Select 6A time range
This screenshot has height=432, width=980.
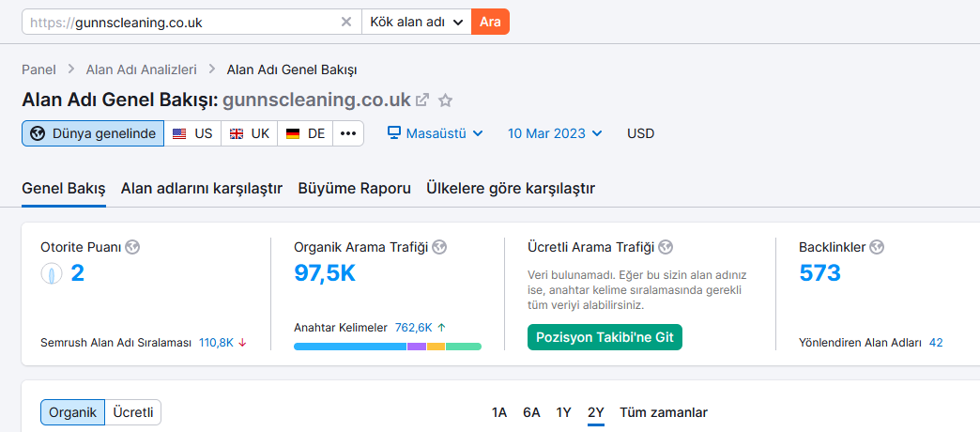click(532, 412)
